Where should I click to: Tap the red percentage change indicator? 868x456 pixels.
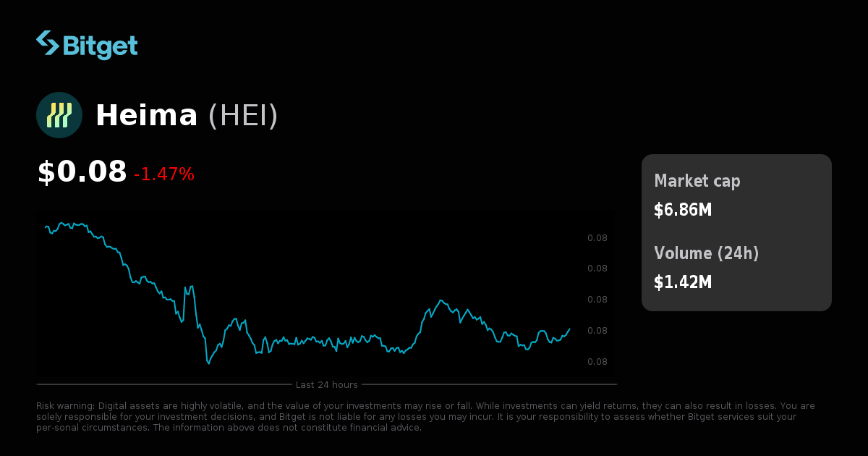tap(164, 174)
